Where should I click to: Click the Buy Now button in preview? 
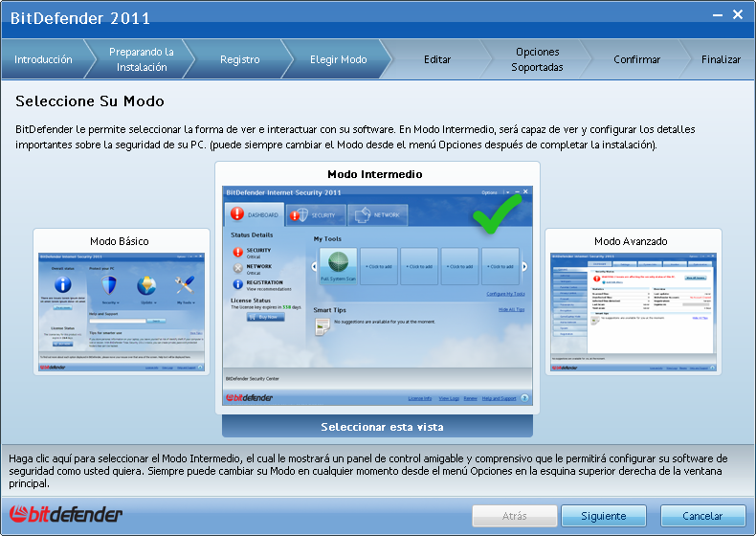click(265, 317)
